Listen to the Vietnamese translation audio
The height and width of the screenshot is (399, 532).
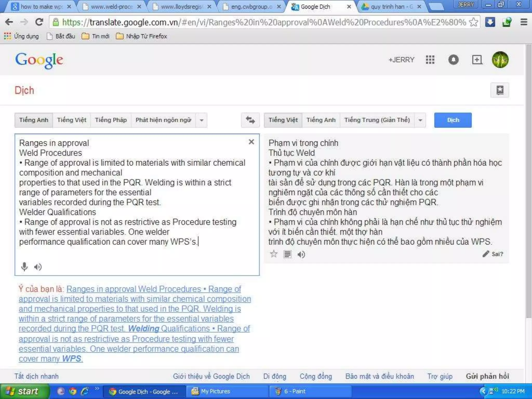pos(301,254)
